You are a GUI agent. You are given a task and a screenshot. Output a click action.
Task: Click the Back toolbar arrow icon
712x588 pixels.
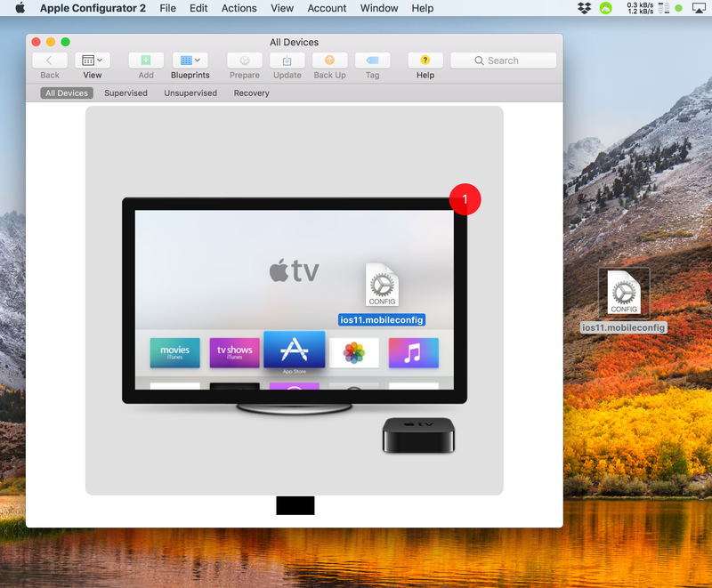click(50, 60)
